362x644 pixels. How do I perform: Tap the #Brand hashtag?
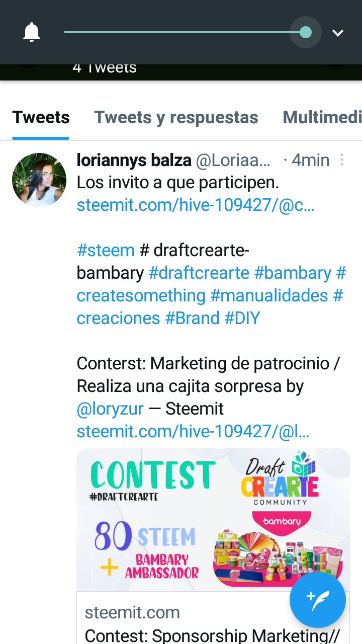(193, 318)
